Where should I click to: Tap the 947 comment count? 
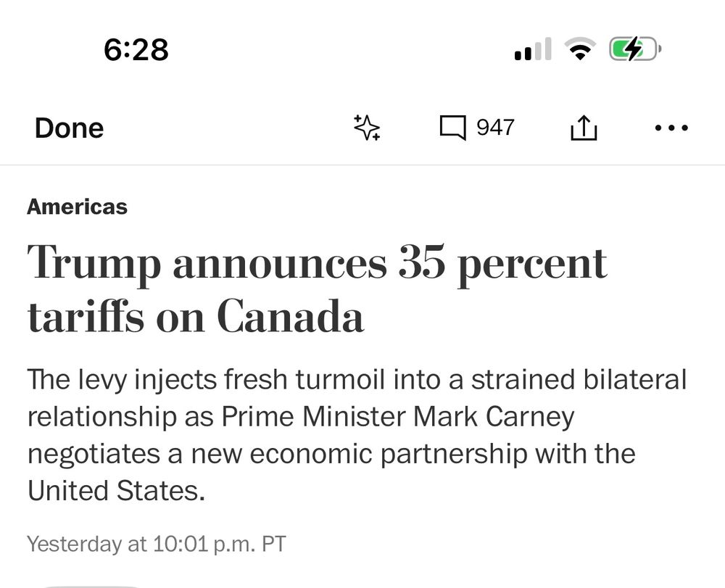[495, 128]
